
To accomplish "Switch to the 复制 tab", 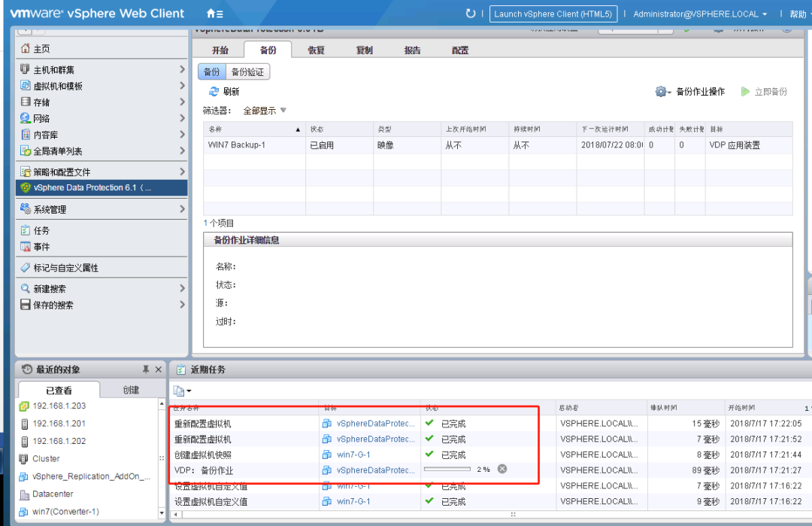I will coord(364,50).
